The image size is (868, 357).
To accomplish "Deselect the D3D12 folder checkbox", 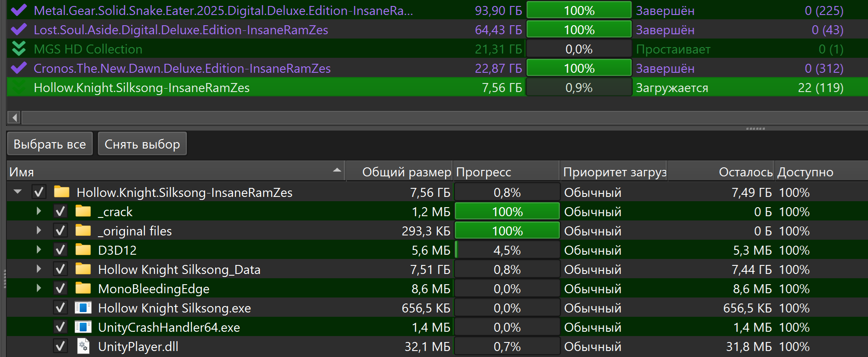I will (x=60, y=250).
